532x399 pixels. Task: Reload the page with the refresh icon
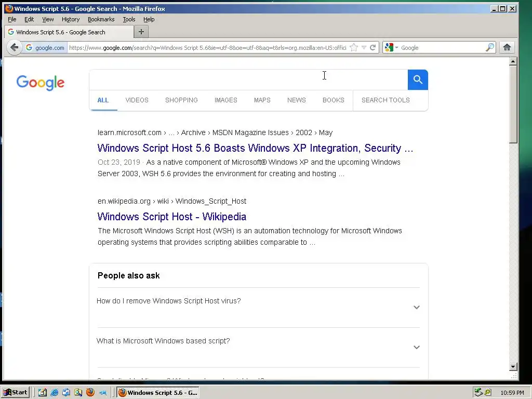tap(373, 47)
